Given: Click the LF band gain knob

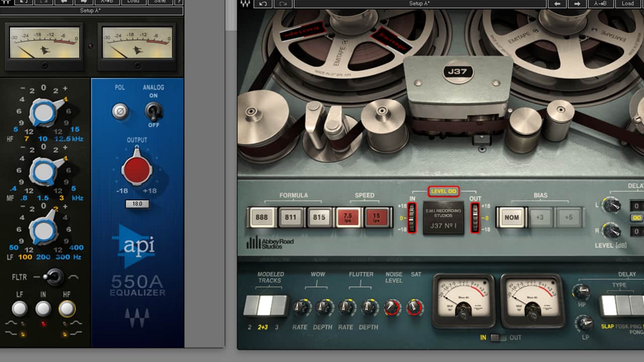Looking at the screenshot, I should 44,230.
